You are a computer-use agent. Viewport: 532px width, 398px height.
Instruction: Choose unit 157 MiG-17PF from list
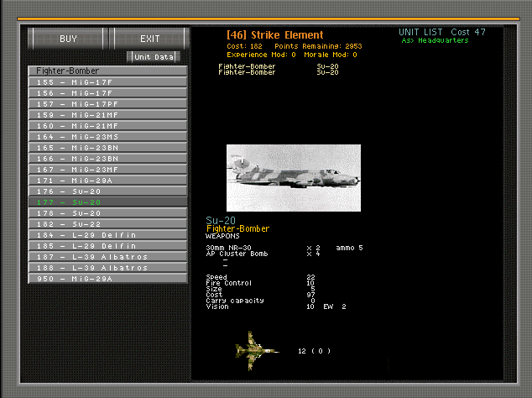point(107,103)
